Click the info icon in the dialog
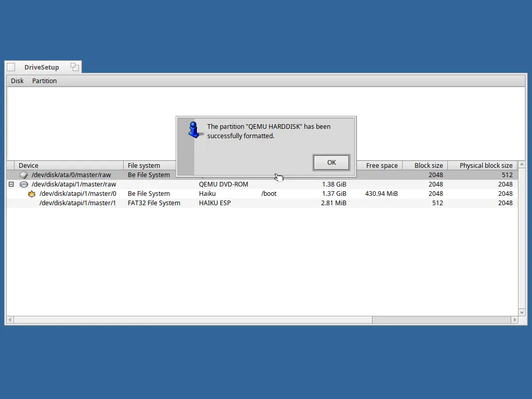Viewport: 532px width, 399px height. (194, 130)
